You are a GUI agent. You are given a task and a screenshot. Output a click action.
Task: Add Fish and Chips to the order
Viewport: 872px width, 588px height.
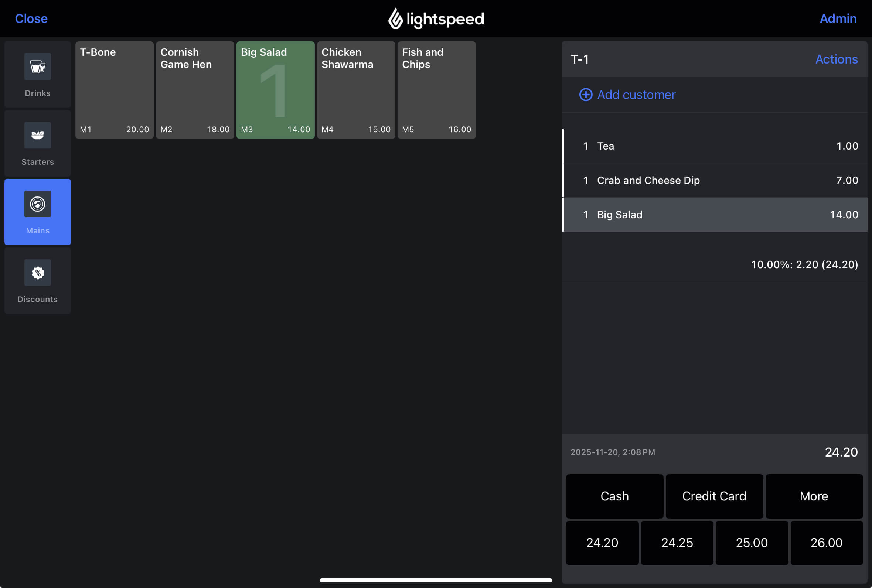(x=436, y=90)
